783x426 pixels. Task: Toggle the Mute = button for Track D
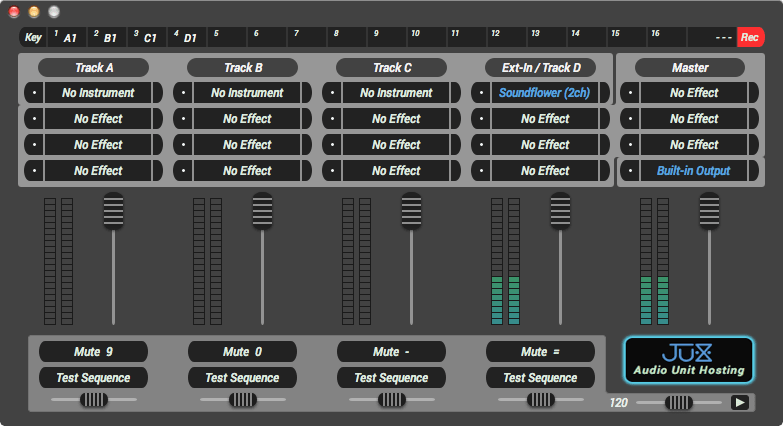540,352
